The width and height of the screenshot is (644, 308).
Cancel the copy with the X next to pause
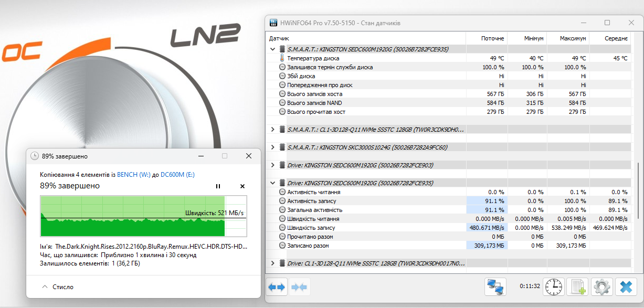click(242, 186)
